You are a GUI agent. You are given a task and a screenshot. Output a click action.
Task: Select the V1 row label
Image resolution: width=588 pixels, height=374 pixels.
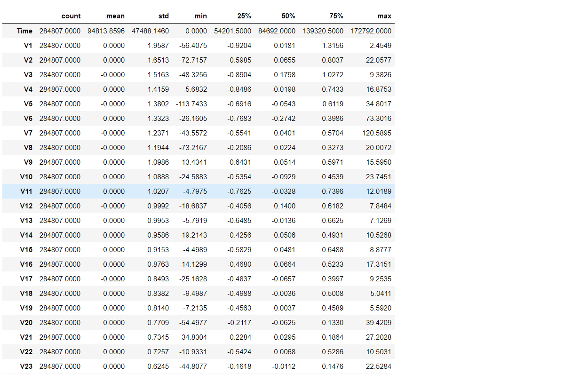pyautogui.click(x=28, y=46)
